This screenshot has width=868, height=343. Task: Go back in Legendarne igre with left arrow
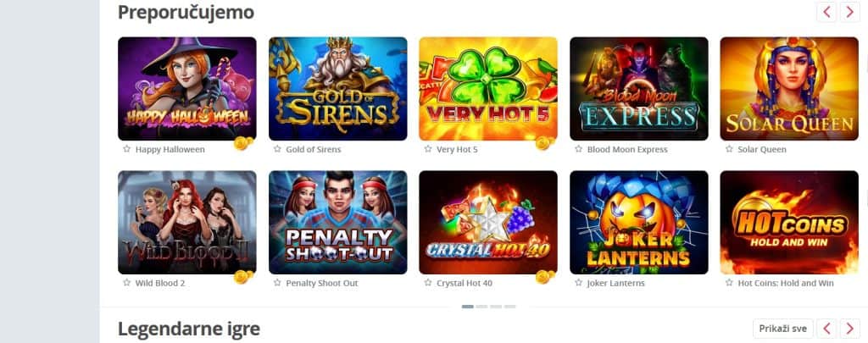(826, 329)
